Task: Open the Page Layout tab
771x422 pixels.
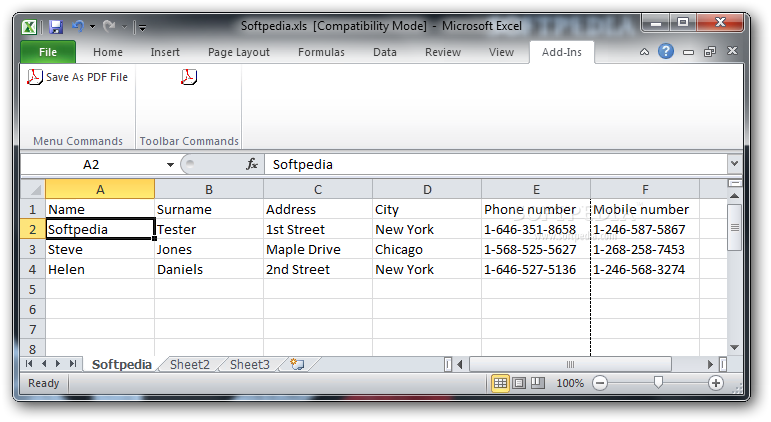Action: click(238, 52)
